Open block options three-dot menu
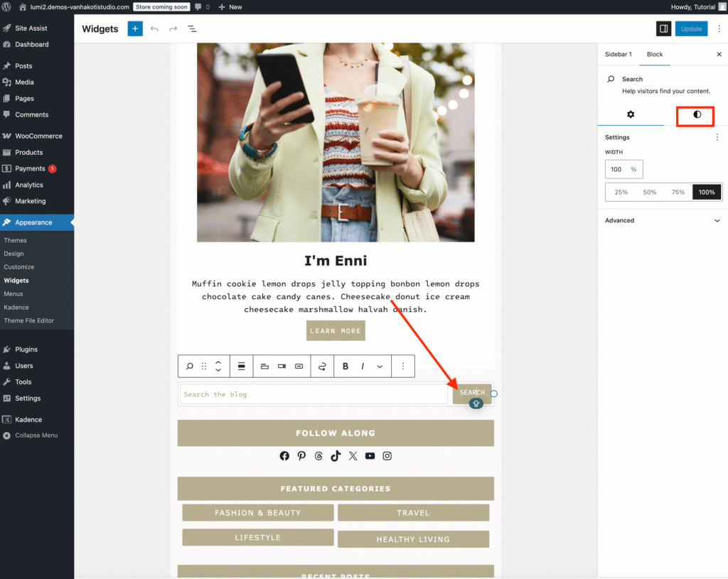Image resolution: width=728 pixels, height=579 pixels. click(403, 367)
